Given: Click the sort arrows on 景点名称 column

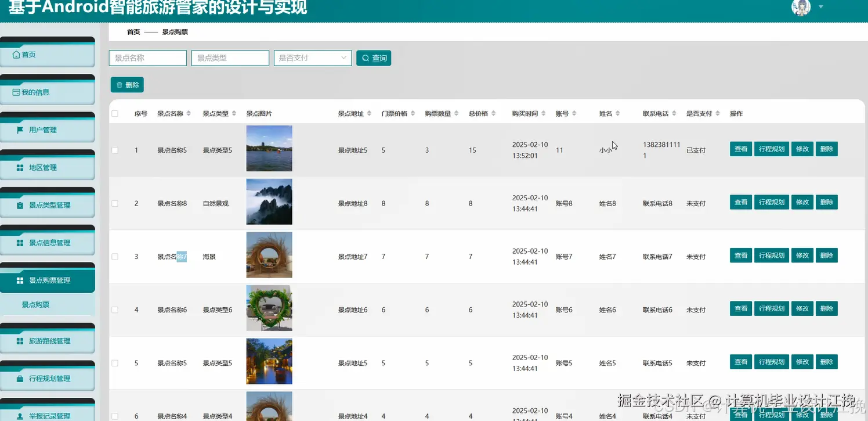Looking at the screenshot, I should pyautogui.click(x=189, y=114).
